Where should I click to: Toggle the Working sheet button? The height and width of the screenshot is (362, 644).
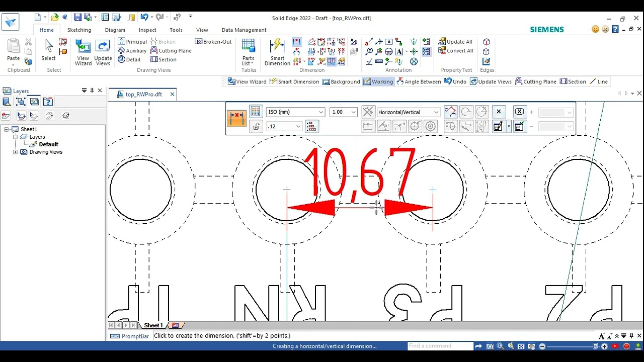(378, 81)
